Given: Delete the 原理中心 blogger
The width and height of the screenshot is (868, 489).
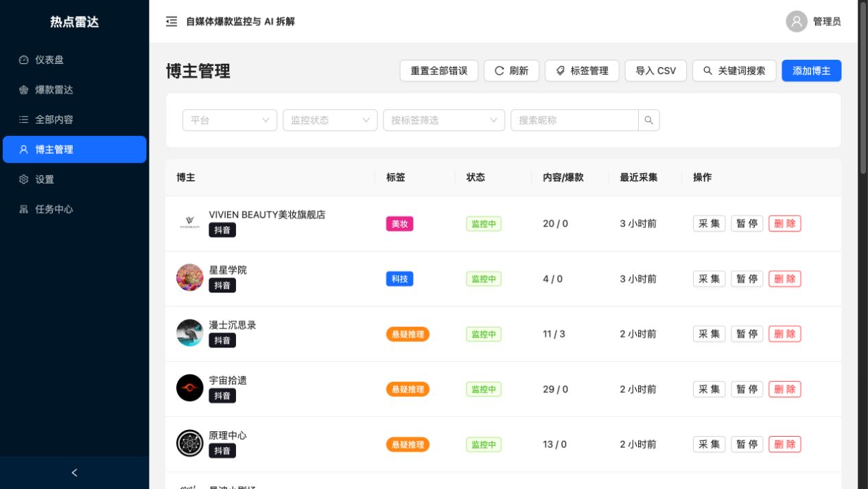Looking at the screenshot, I should (785, 444).
